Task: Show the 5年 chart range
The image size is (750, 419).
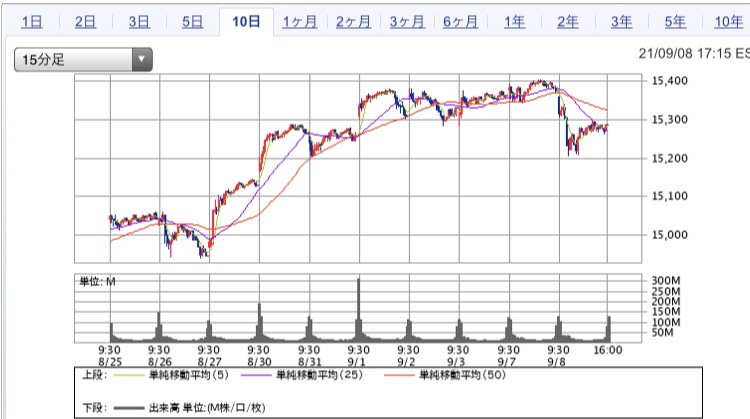Action: click(x=675, y=22)
